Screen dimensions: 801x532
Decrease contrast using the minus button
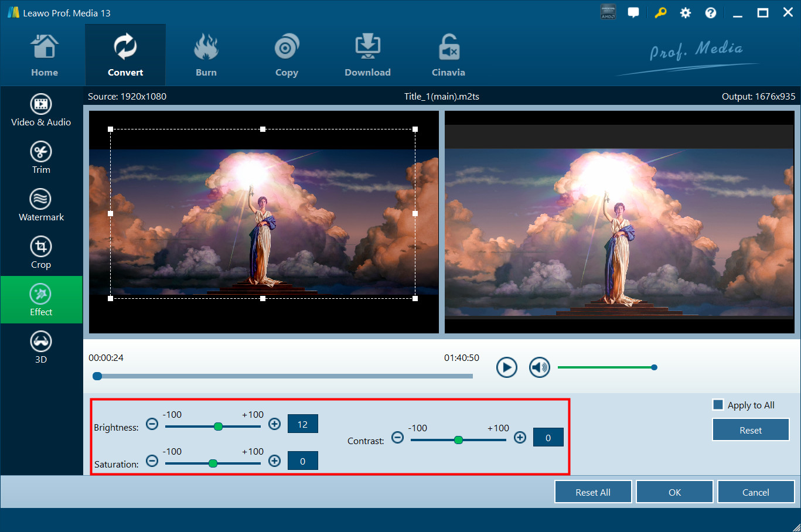click(x=397, y=438)
